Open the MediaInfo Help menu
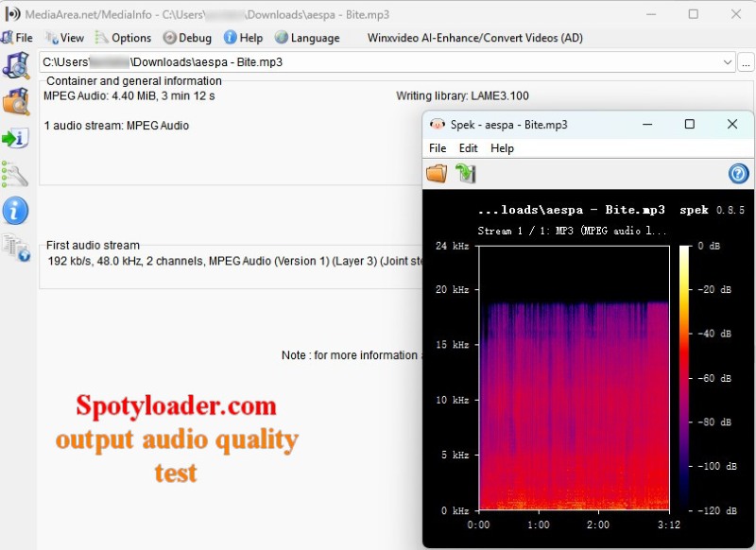This screenshot has width=756, height=550. pos(244,38)
